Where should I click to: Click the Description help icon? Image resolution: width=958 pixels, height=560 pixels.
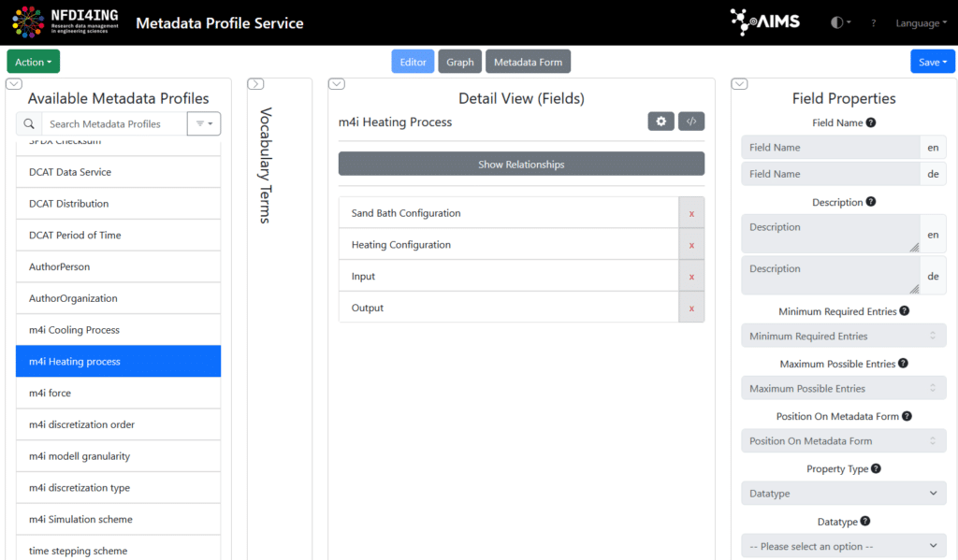871,202
